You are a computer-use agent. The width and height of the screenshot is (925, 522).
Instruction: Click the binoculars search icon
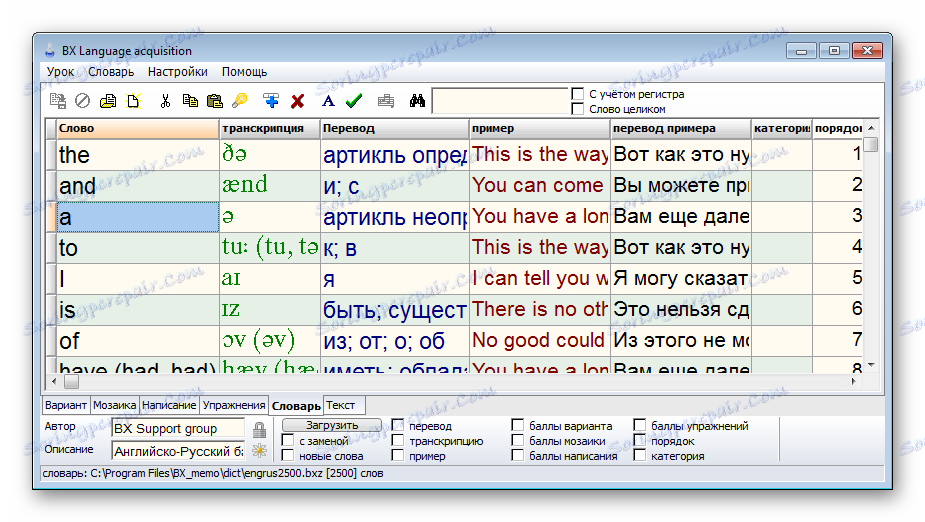click(417, 101)
